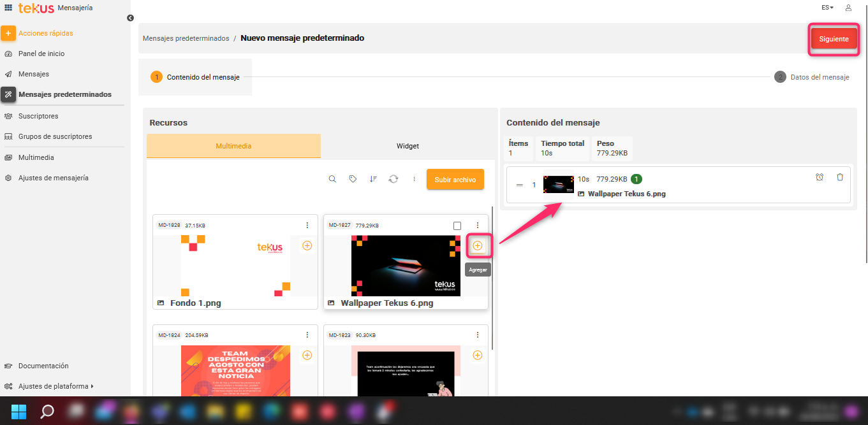The width and height of the screenshot is (868, 425).
Task: Open the ES language dropdown
Action: [827, 8]
